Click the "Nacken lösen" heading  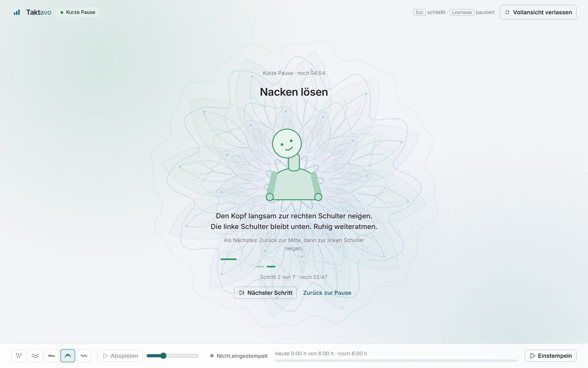294,92
